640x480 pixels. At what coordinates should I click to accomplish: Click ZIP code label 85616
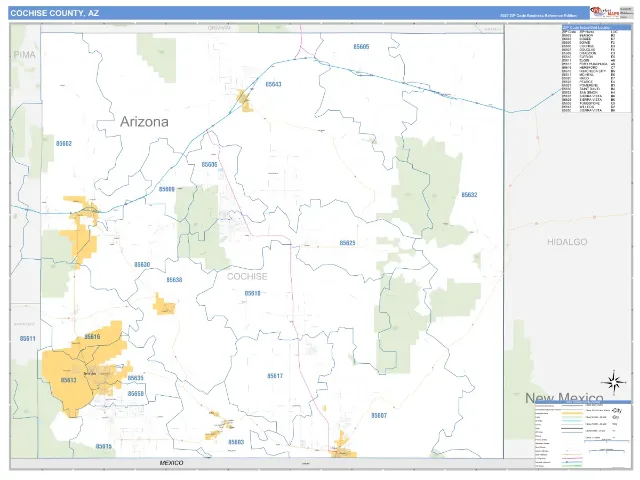(x=92, y=337)
